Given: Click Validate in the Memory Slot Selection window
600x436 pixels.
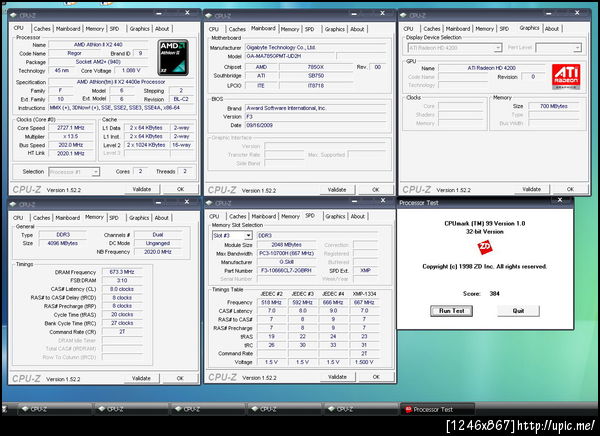Looking at the screenshot, I should point(338,377).
